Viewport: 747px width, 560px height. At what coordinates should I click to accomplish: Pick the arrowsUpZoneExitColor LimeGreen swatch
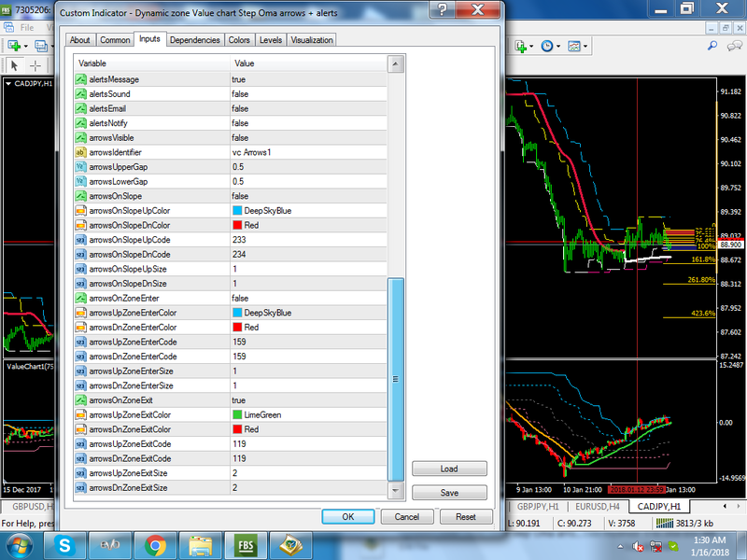[237, 414]
